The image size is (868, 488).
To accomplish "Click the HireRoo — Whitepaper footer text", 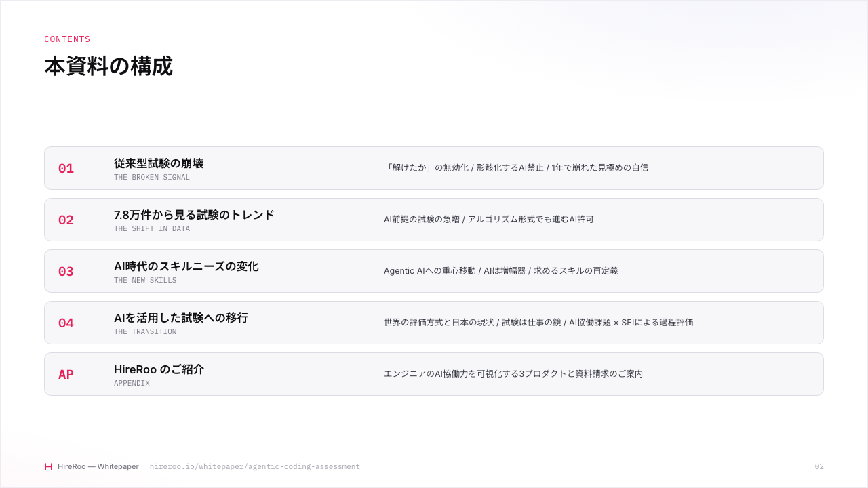I will click(x=98, y=466).
